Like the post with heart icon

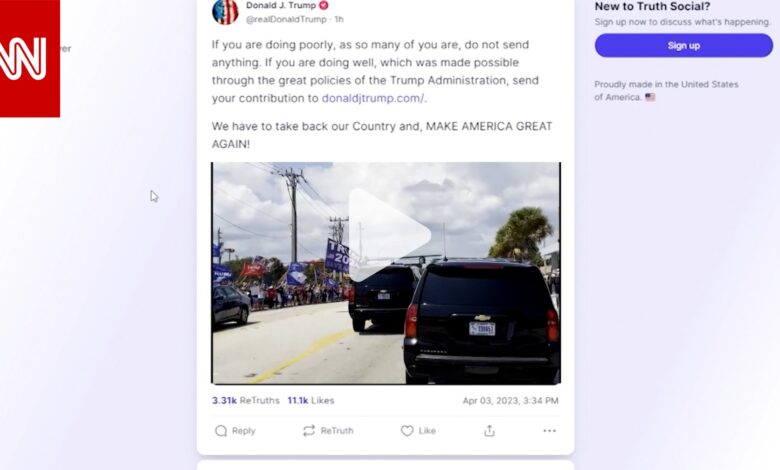[407, 431]
